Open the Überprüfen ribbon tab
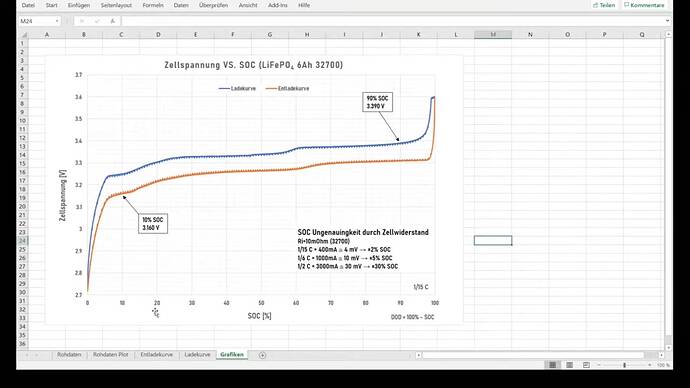The width and height of the screenshot is (690, 388). tap(213, 5)
